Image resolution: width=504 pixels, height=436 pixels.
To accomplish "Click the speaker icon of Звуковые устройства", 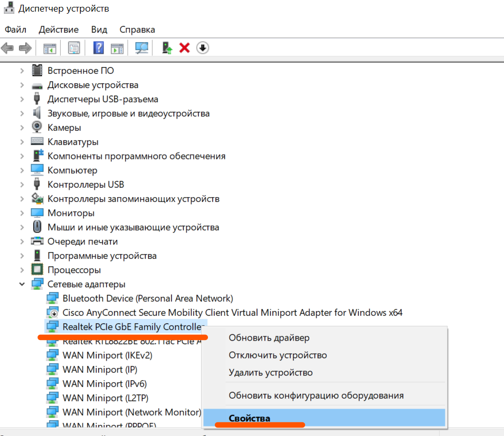I will point(37,113).
